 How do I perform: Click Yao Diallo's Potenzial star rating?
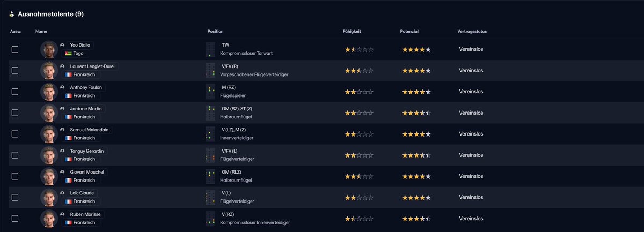click(x=416, y=49)
